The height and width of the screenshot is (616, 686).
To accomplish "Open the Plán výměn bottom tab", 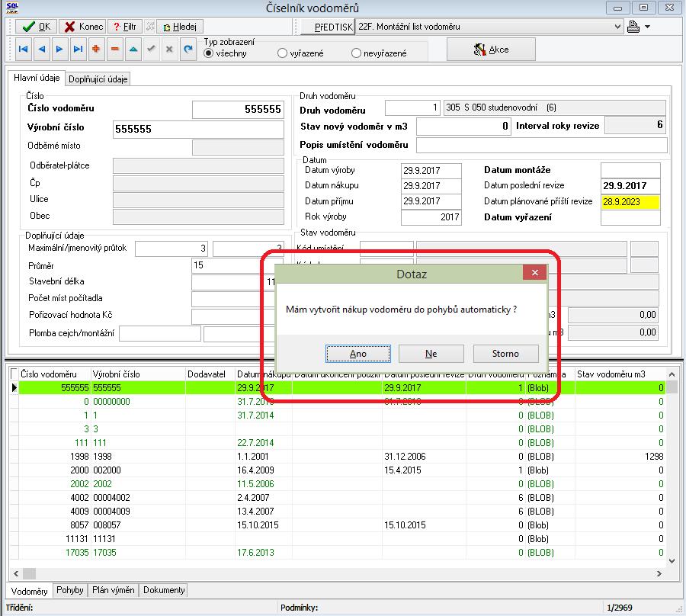I will click(114, 590).
